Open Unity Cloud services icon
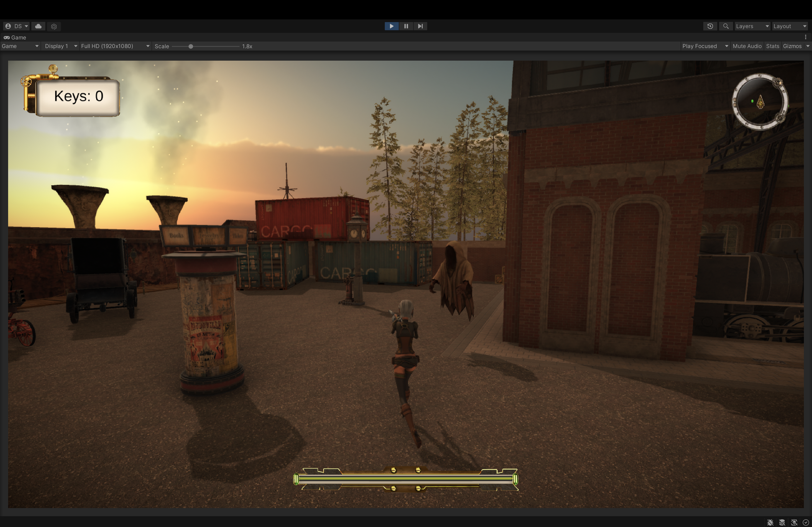Screen dimensions: 812x527 click(x=38, y=26)
